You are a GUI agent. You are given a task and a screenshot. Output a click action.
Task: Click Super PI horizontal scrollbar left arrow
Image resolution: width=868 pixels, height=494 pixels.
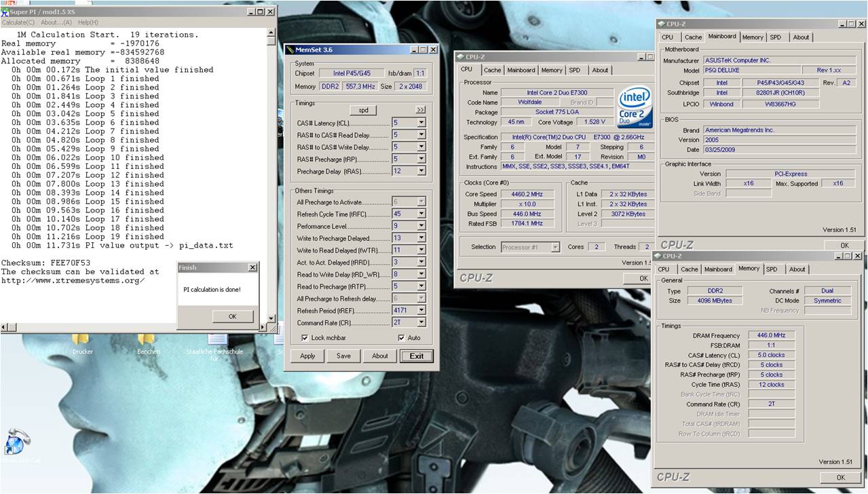pos(5,328)
